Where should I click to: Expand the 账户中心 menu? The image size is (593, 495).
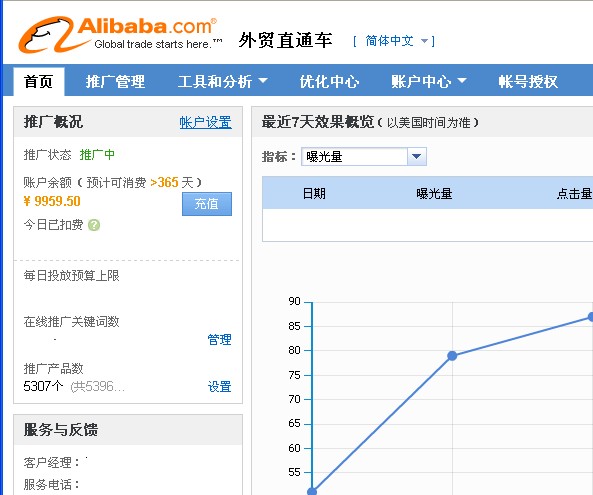tap(428, 81)
